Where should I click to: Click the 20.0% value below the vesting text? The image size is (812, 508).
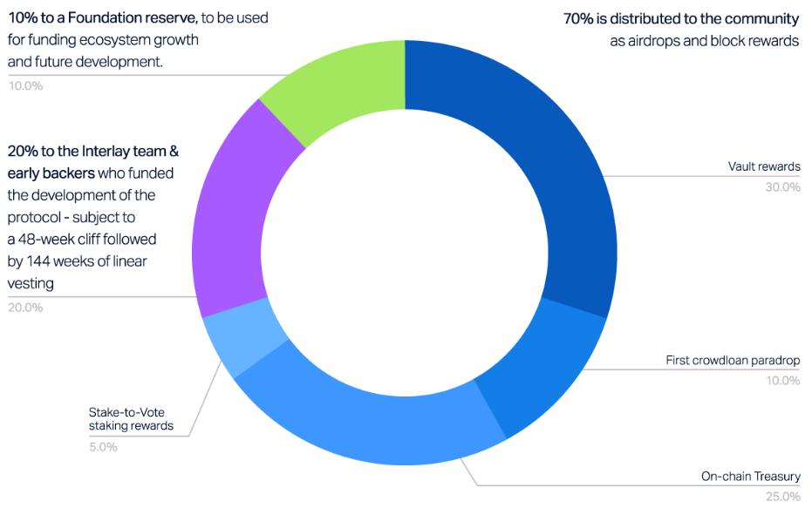pyautogui.click(x=25, y=307)
